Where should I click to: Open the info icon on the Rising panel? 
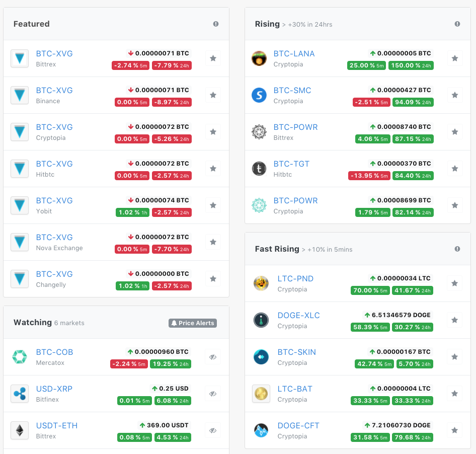coord(457,24)
